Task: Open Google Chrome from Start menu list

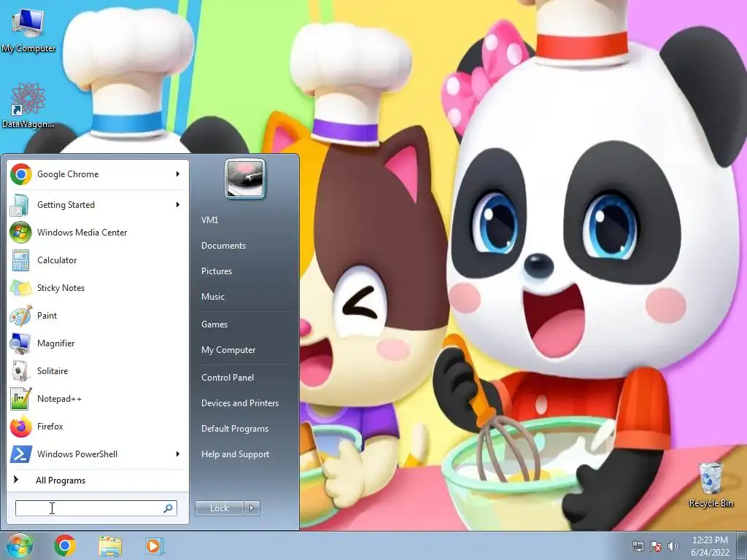Action: [98, 174]
